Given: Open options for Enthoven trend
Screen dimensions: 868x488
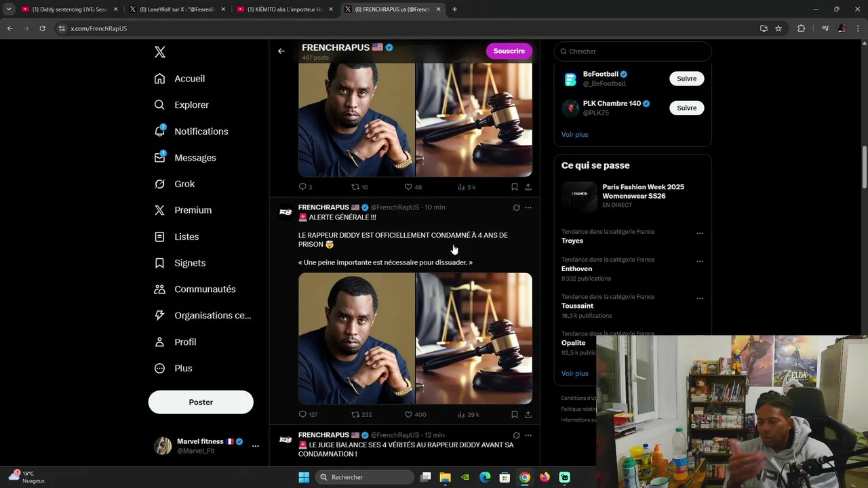Looking at the screenshot, I should coord(700,262).
